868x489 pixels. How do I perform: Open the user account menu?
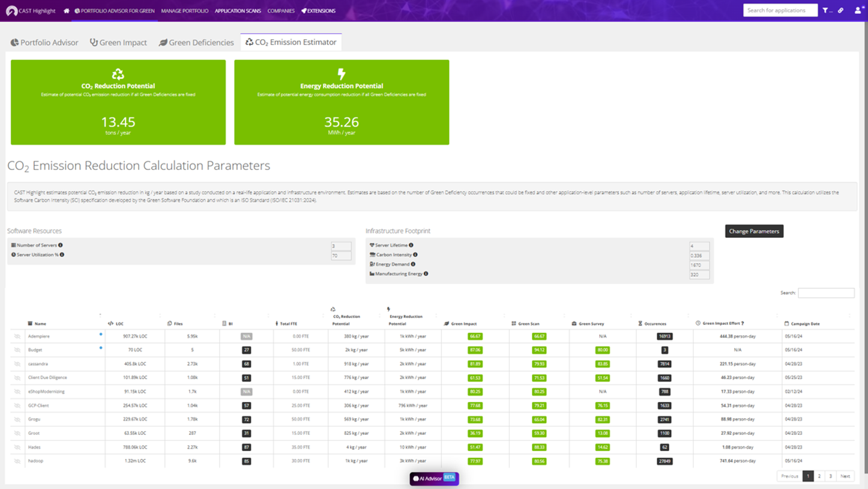(x=858, y=11)
